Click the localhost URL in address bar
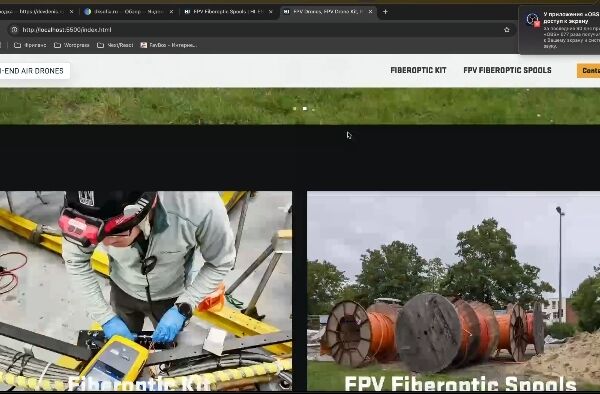Screen dimensions: 600x394 tap(67, 30)
